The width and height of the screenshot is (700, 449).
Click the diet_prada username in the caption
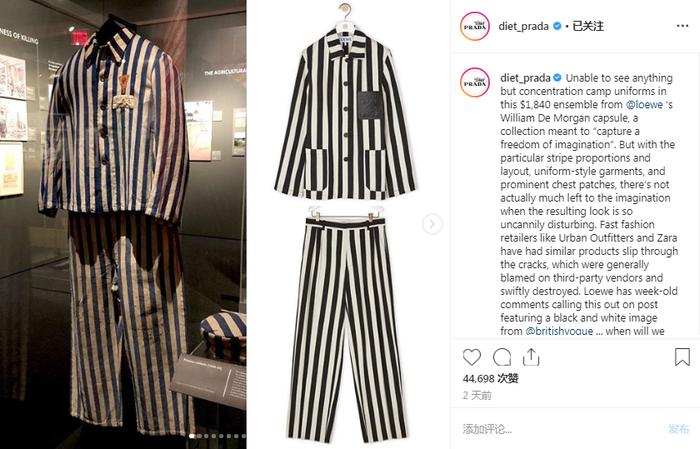click(525, 78)
